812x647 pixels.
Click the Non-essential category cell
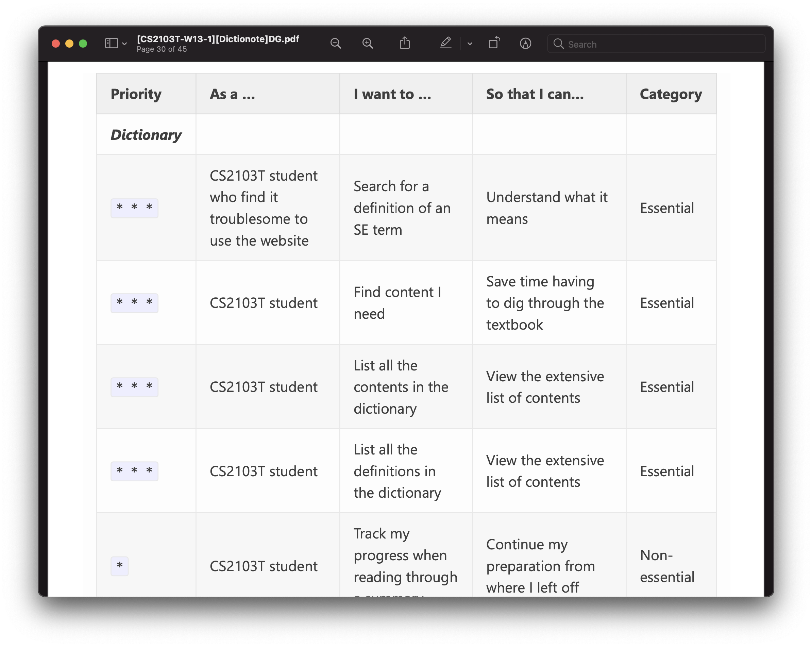666,566
